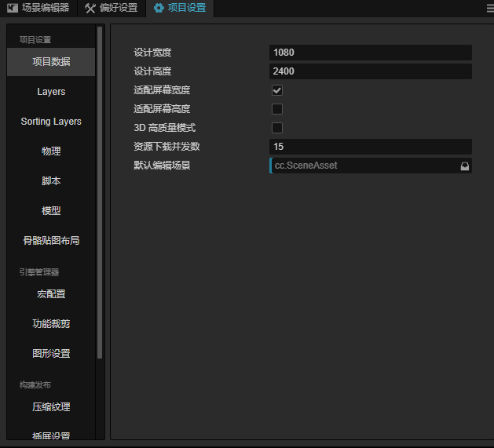This screenshot has height=448, width=494.
Task: Click the 设计宽度 input field
Action: click(x=371, y=53)
